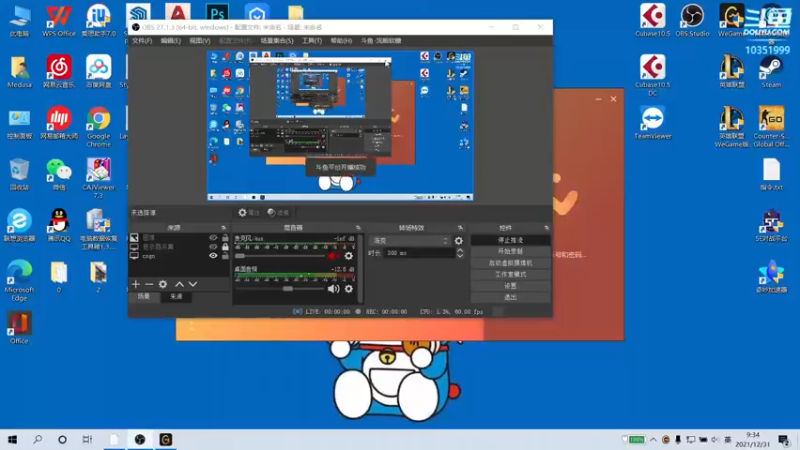Screen dimensions: 800x450
Task: Click microphone volume slider handle
Action: (240, 256)
